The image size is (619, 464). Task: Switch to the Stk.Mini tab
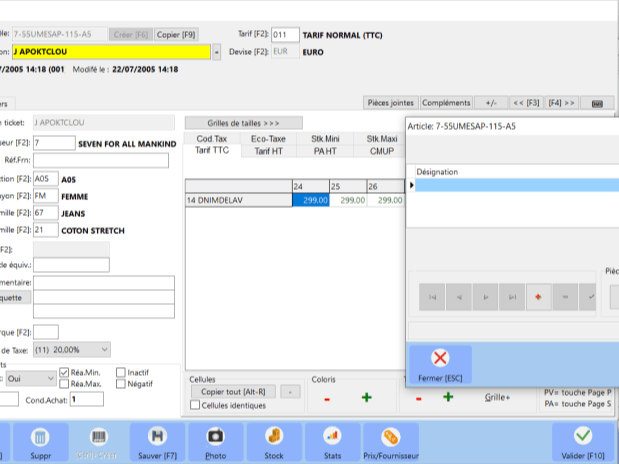tap(325, 139)
